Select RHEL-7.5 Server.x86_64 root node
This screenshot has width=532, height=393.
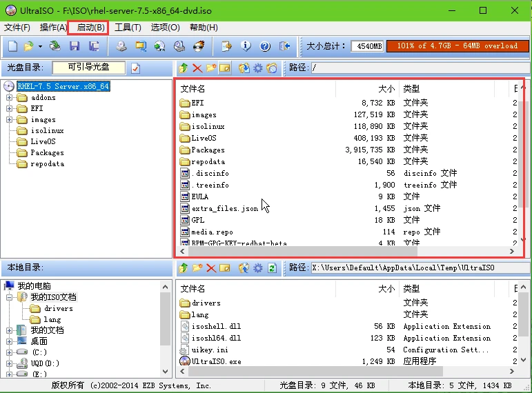[63, 86]
